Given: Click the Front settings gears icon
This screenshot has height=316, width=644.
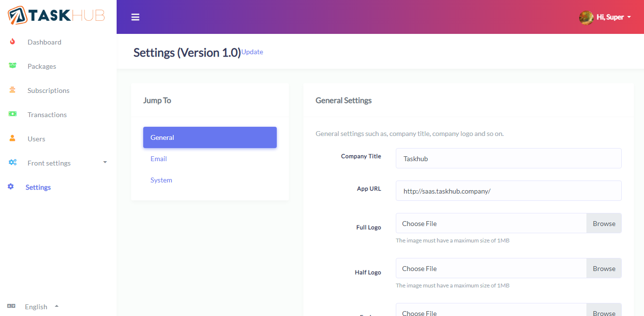Looking at the screenshot, I should [x=13, y=163].
